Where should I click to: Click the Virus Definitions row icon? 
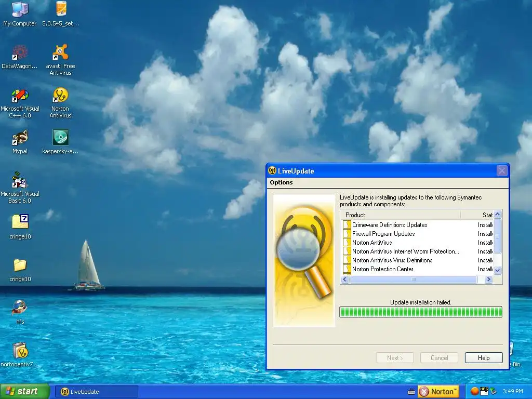point(347,260)
